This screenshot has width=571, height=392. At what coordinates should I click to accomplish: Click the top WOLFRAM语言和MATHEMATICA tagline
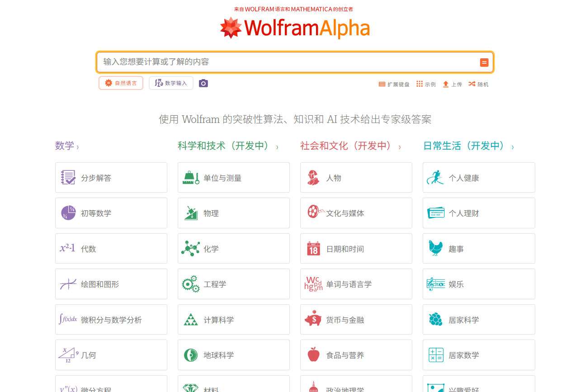[x=293, y=9]
